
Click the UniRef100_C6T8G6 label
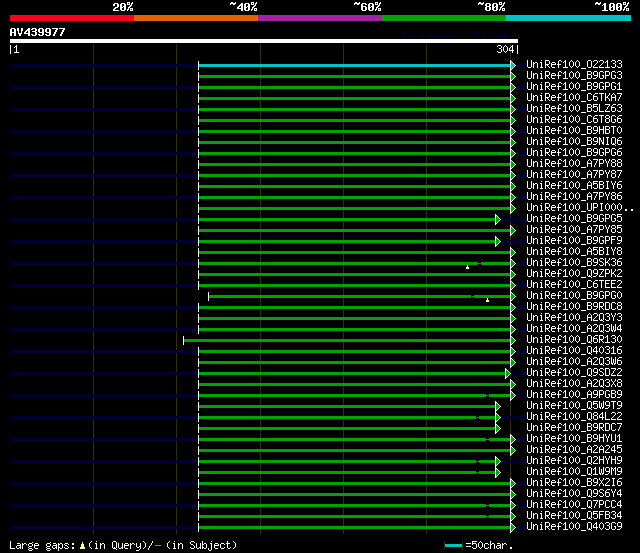pyautogui.click(x=574, y=120)
